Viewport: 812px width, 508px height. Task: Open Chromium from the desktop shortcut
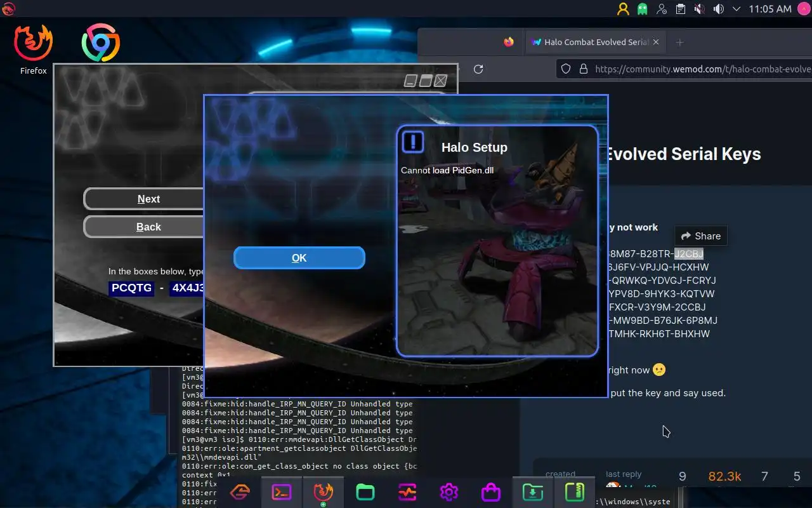(101, 43)
